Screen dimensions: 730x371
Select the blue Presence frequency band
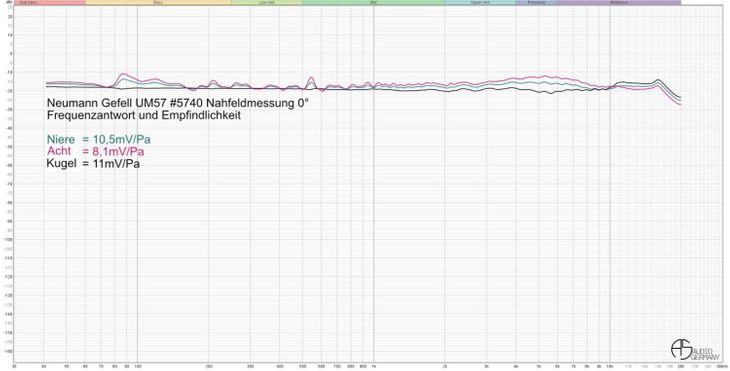coord(536,2)
